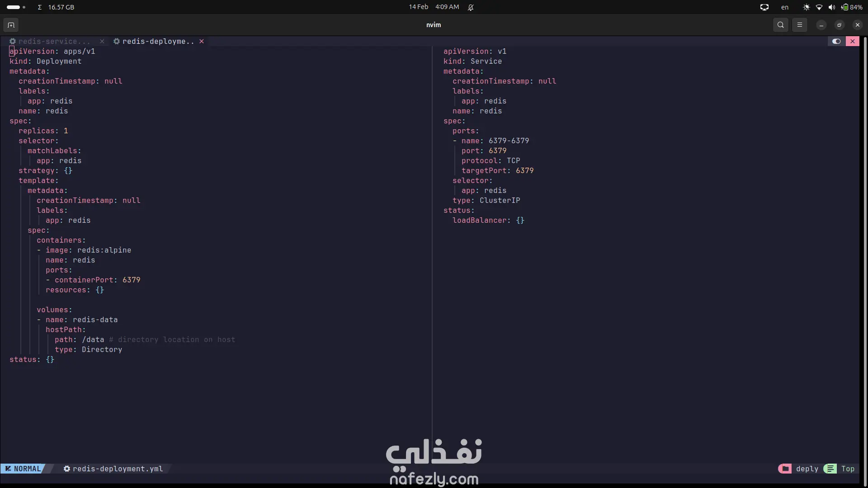Open the en keyboard layout dropdown
This screenshot has width=868, height=488.
(x=785, y=7)
